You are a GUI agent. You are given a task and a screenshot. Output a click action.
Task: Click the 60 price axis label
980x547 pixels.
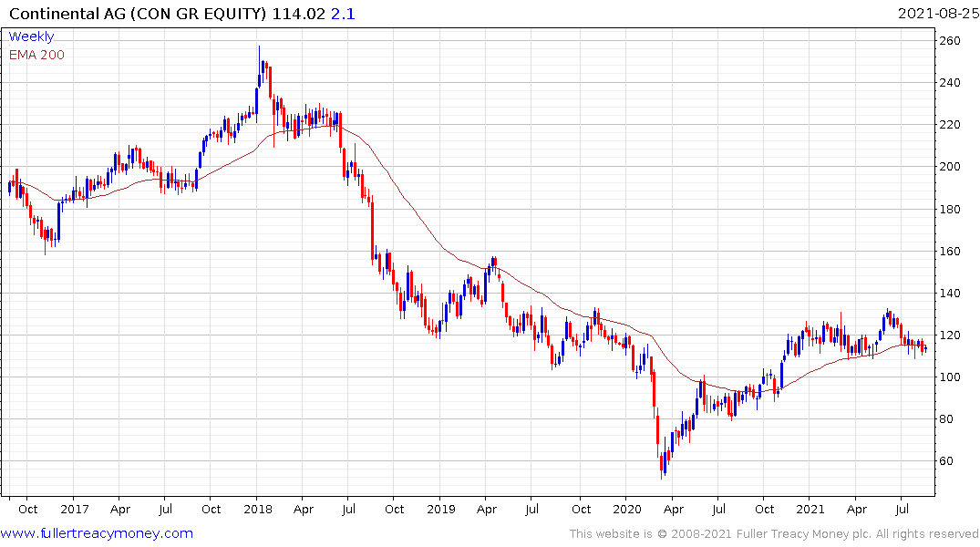[x=946, y=461]
